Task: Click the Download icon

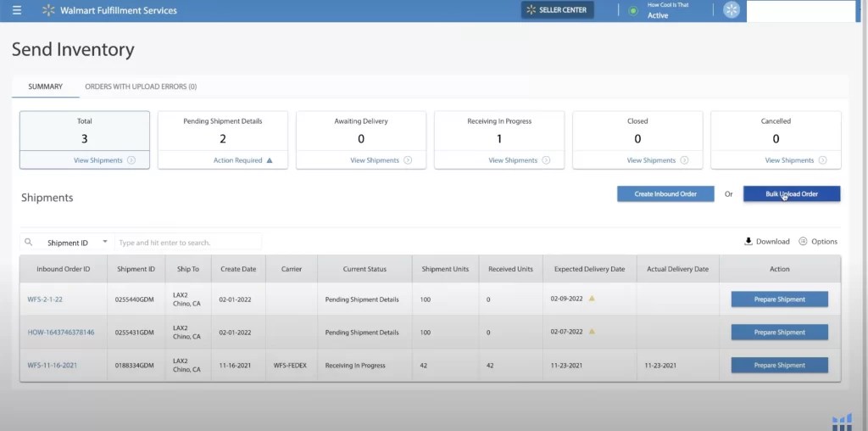Action: point(748,241)
